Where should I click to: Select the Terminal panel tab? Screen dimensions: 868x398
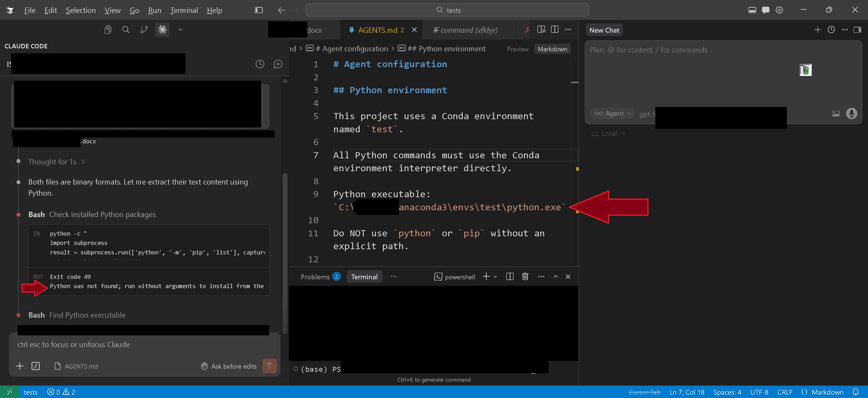364,277
